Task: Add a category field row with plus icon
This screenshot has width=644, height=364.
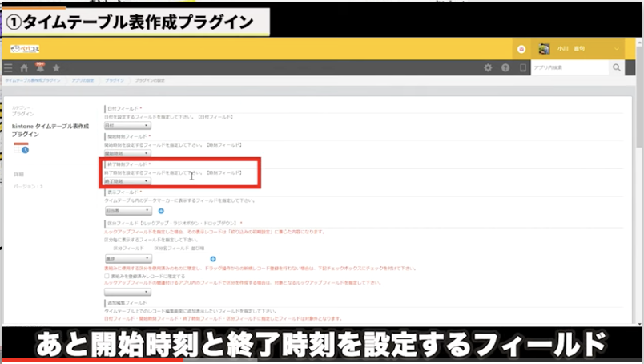Action: coord(213,259)
